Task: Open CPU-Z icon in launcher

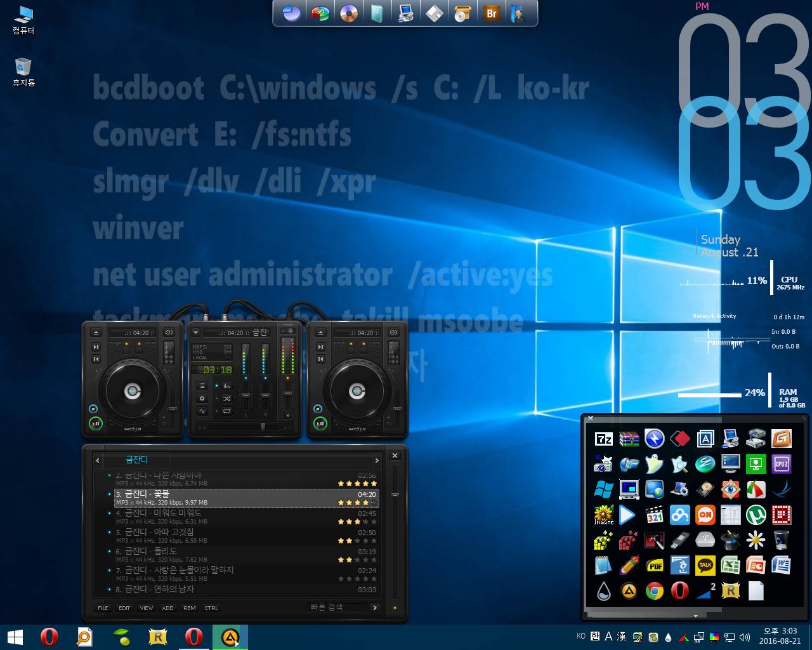Action: point(781,464)
